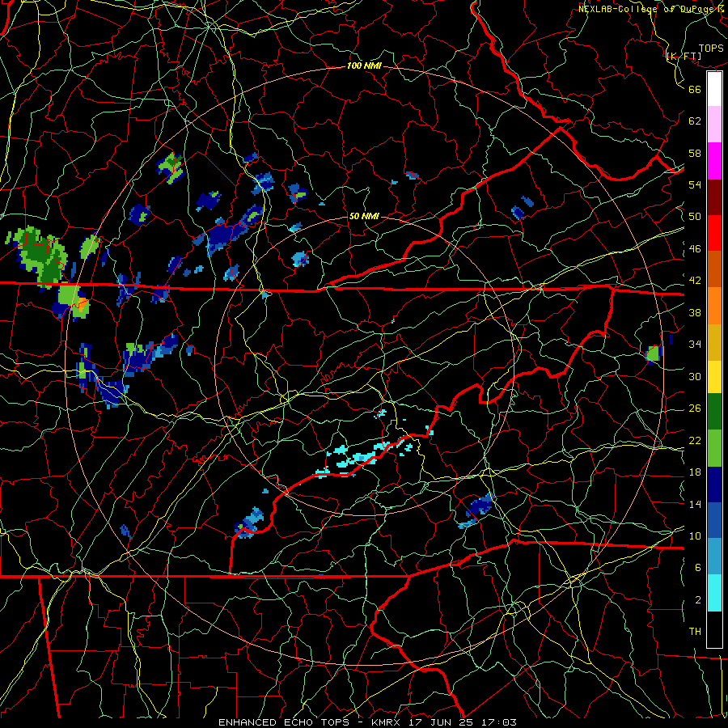Click the white swatch in the tops legend
Screen dimensions: 728x728
tap(714, 89)
